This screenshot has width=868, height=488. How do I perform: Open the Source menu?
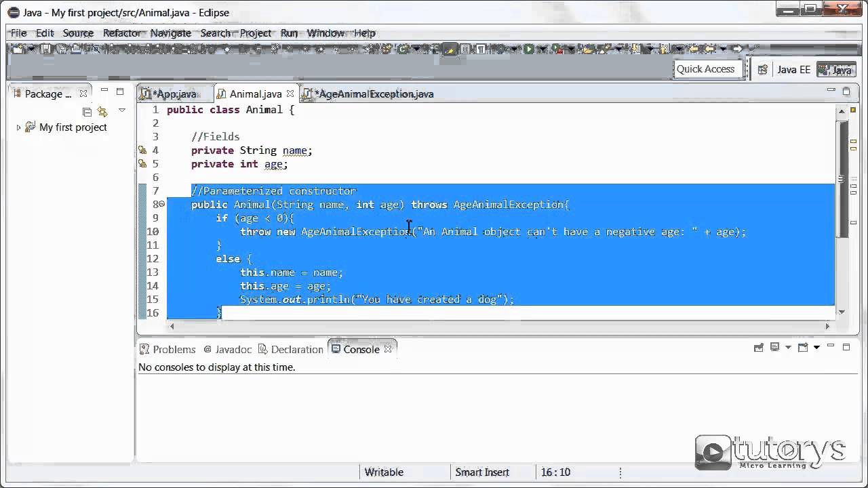[x=78, y=33]
